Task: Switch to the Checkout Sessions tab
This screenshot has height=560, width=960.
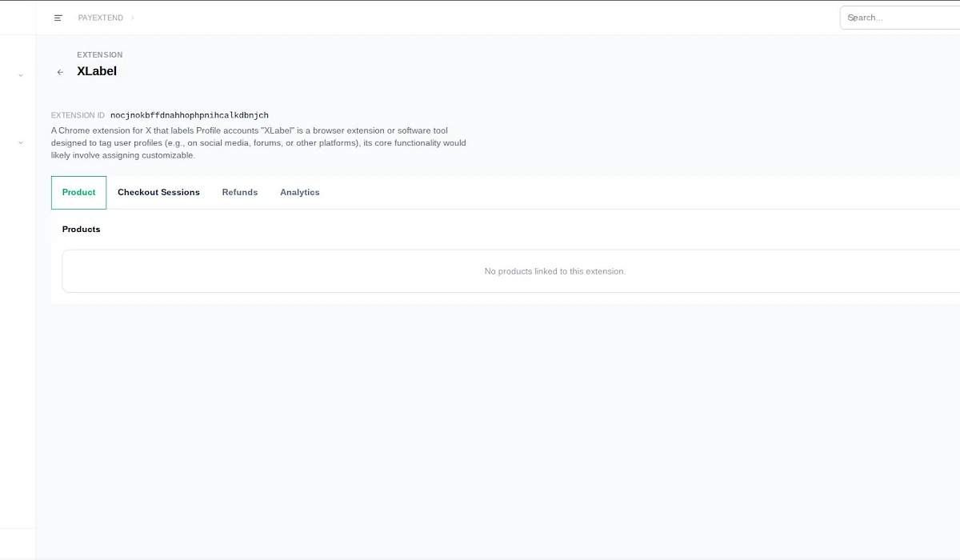Action: point(158,192)
